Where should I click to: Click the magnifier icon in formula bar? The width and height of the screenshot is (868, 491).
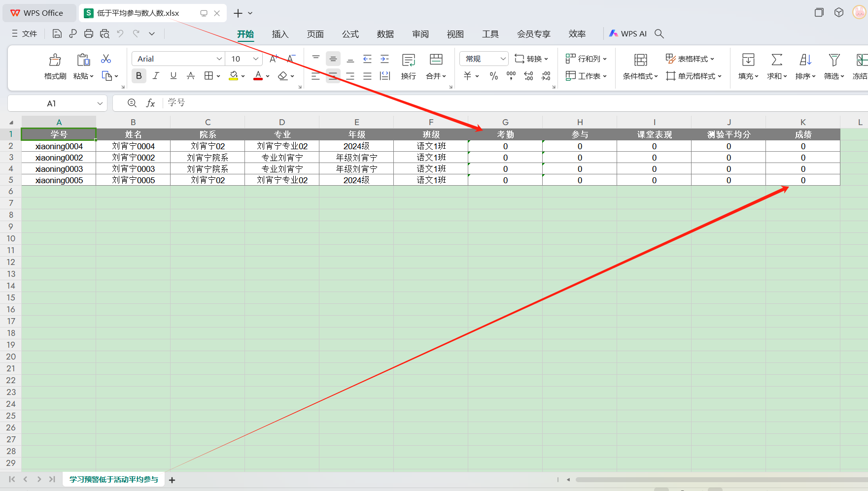pos(132,103)
